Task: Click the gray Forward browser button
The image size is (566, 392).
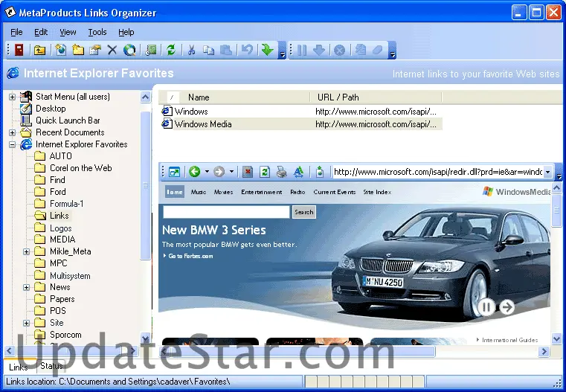Action: [219, 172]
